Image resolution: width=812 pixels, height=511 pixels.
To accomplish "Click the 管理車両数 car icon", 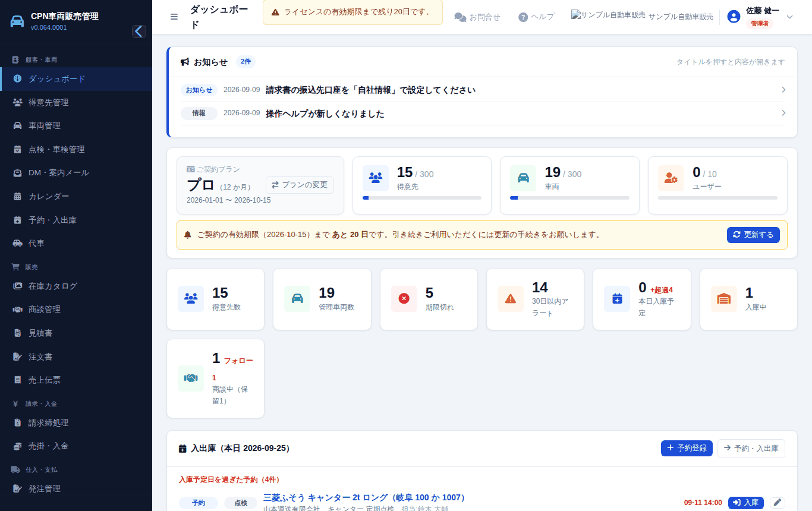I will pos(297,299).
